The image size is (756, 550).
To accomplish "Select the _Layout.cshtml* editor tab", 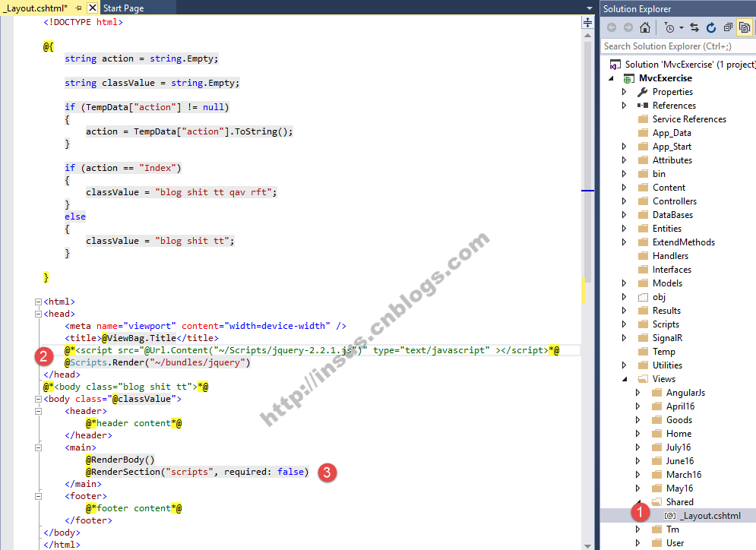I will tap(35, 8).
